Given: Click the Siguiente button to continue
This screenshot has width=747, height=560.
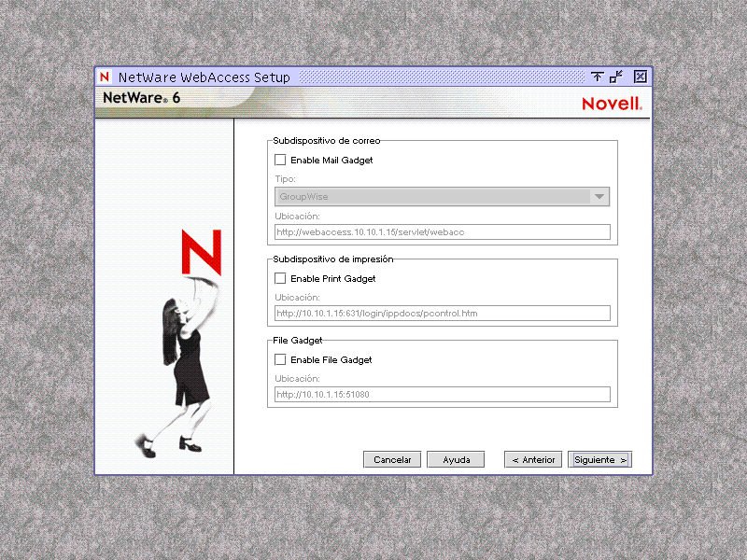Looking at the screenshot, I should tap(599, 459).
